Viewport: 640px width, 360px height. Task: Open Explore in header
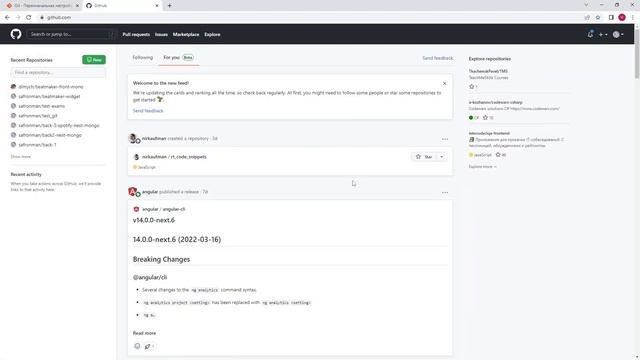click(x=212, y=35)
